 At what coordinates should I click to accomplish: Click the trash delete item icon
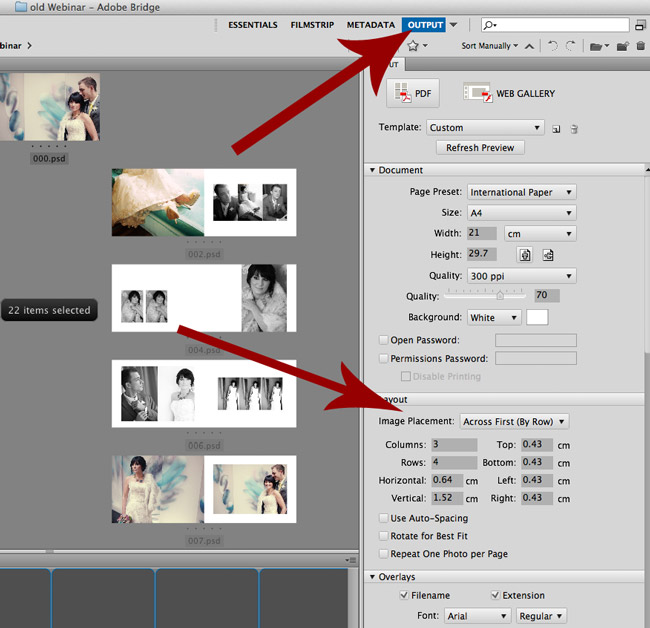[x=640, y=46]
